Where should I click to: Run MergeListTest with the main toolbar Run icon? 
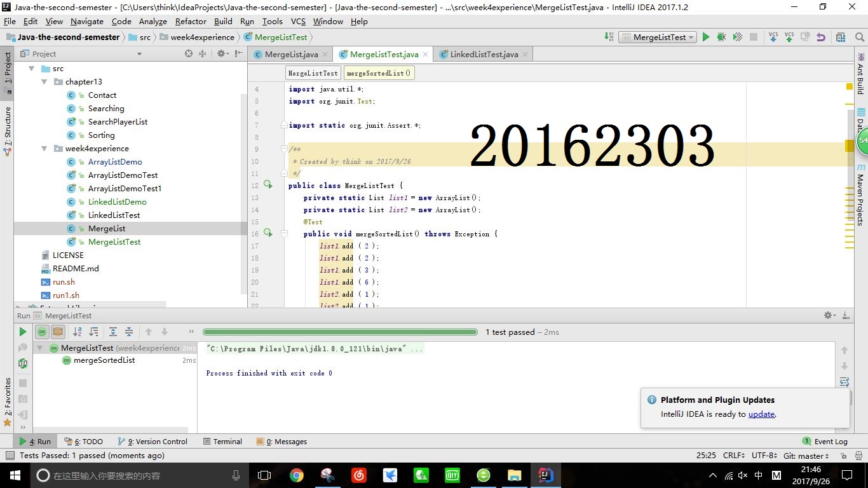(x=705, y=37)
